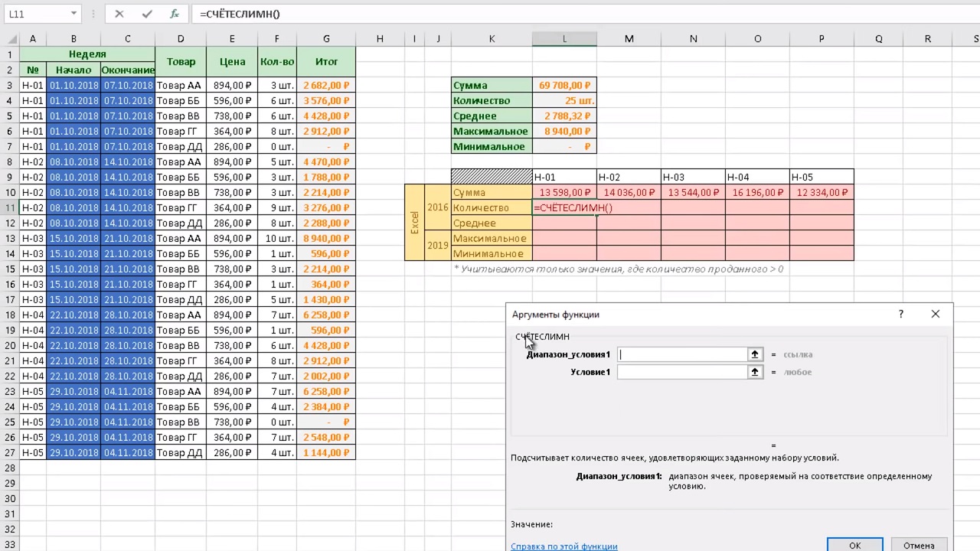The height and width of the screenshot is (551, 980).
Task: Click the Сумма total cell showing 69 708,00 ₽
Action: (x=564, y=85)
